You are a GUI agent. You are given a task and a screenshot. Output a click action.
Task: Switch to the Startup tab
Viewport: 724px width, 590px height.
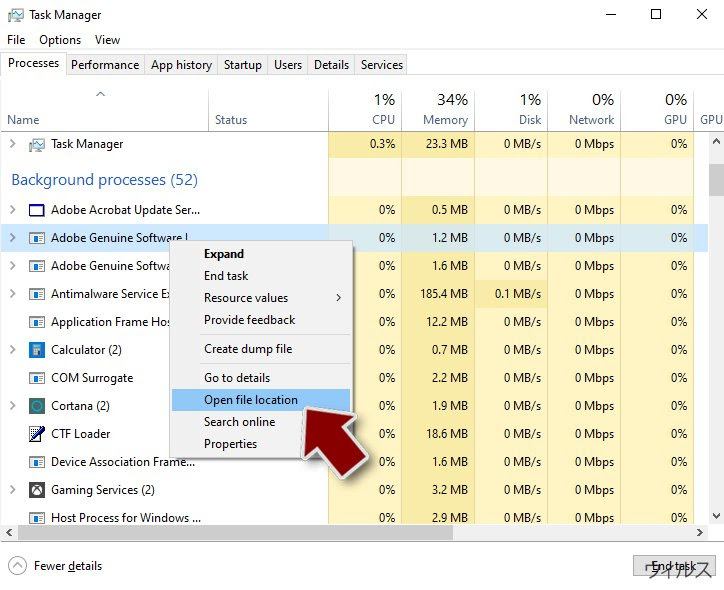pyautogui.click(x=242, y=65)
